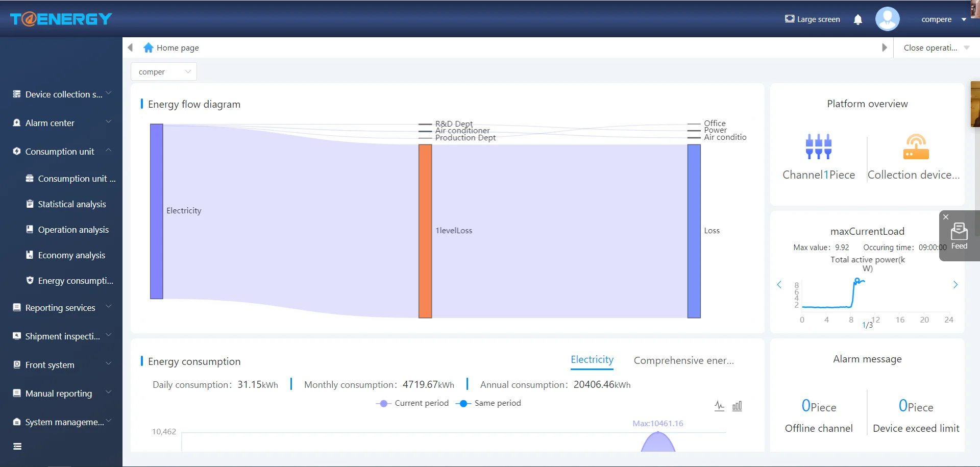Click the Collection device label
This screenshot has width=980, height=467.
(x=914, y=175)
